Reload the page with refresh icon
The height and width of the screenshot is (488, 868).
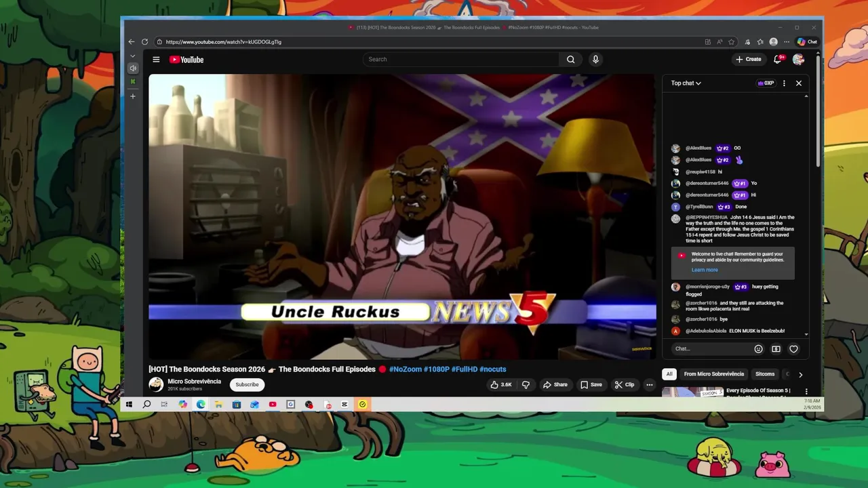(144, 42)
